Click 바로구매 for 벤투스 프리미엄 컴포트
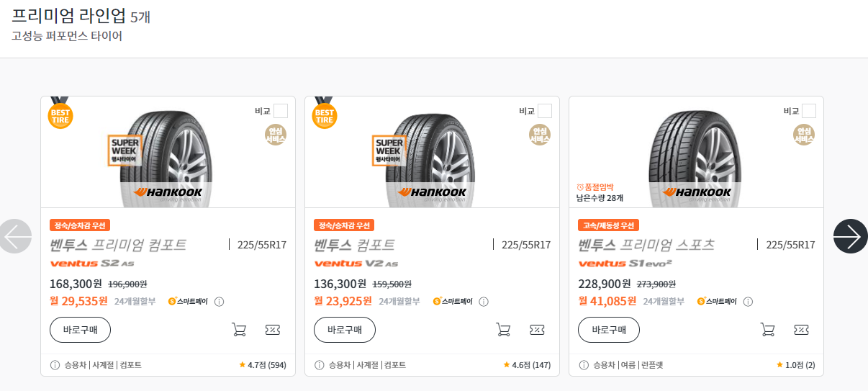 [x=80, y=330]
